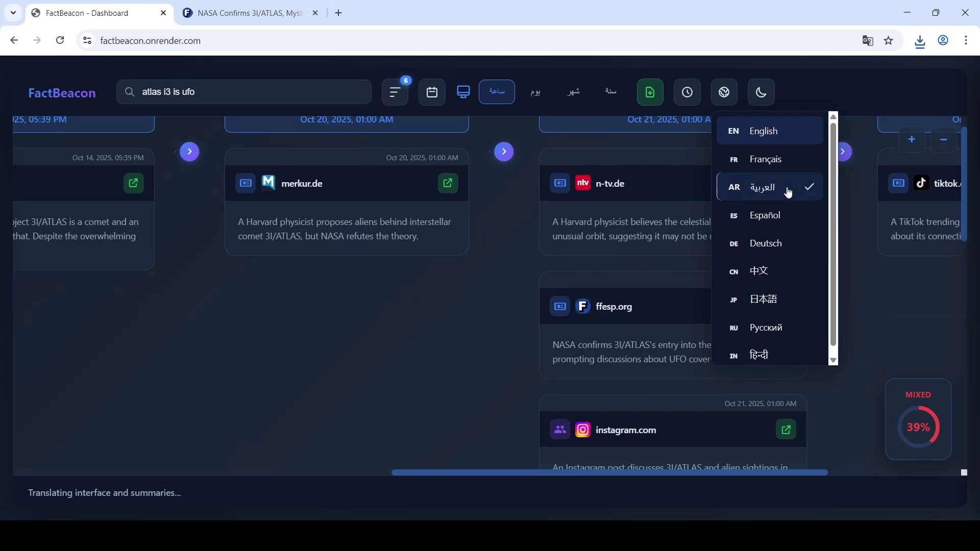Viewport: 980px width, 551px height.
Task: Toggle dark mode moon button
Action: click(761, 92)
